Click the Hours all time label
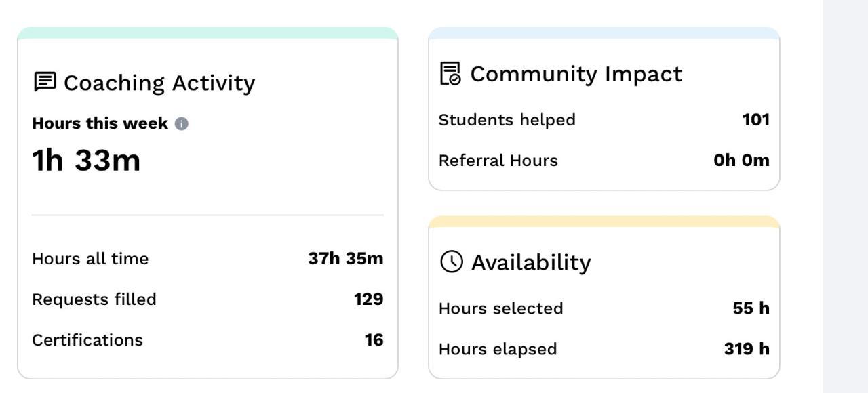The width and height of the screenshot is (868, 393). 90,259
